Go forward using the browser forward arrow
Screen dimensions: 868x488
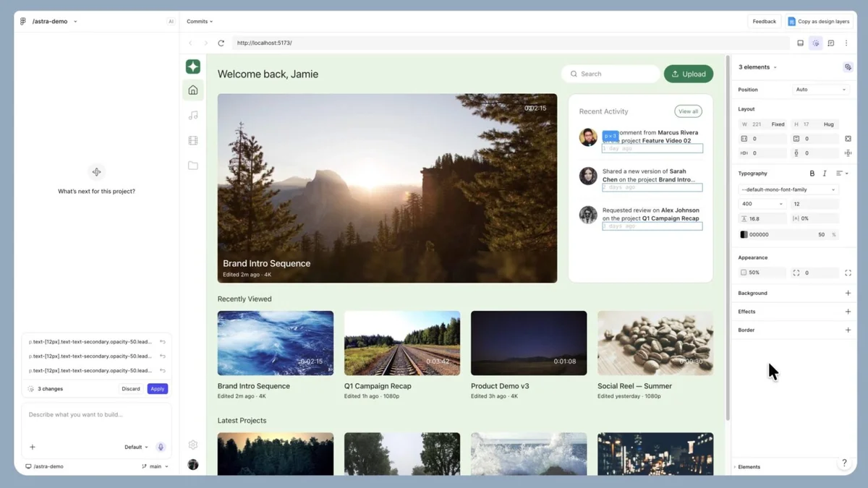[x=205, y=43]
